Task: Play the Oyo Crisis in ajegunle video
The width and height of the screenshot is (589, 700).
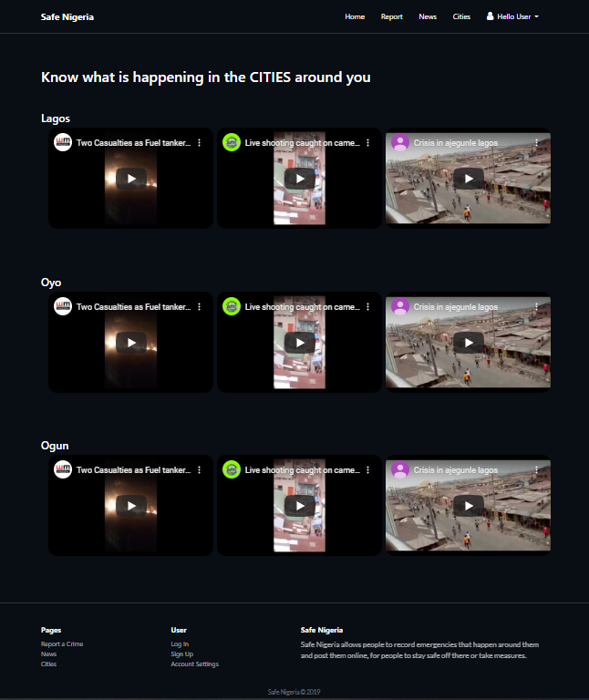Action: (x=468, y=343)
